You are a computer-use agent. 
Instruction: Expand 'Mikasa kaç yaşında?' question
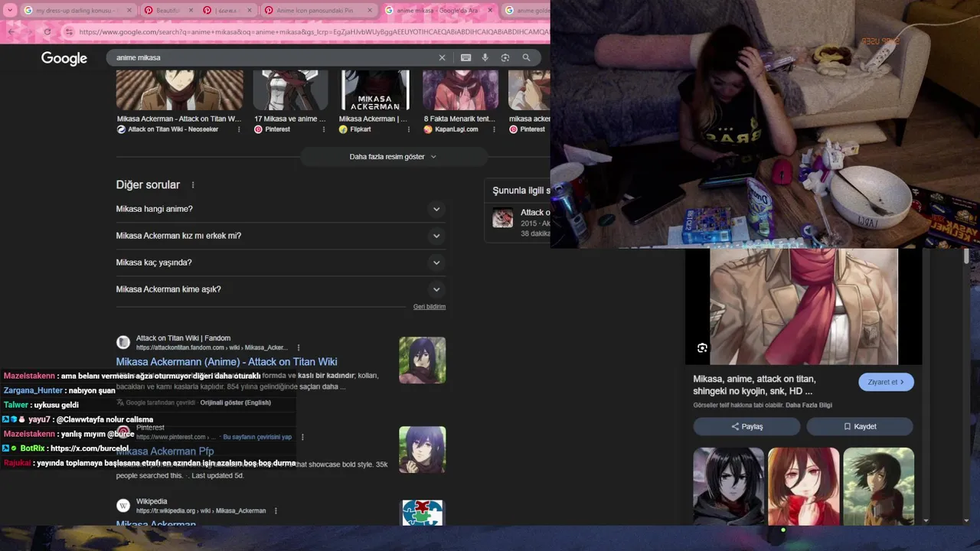281,262
